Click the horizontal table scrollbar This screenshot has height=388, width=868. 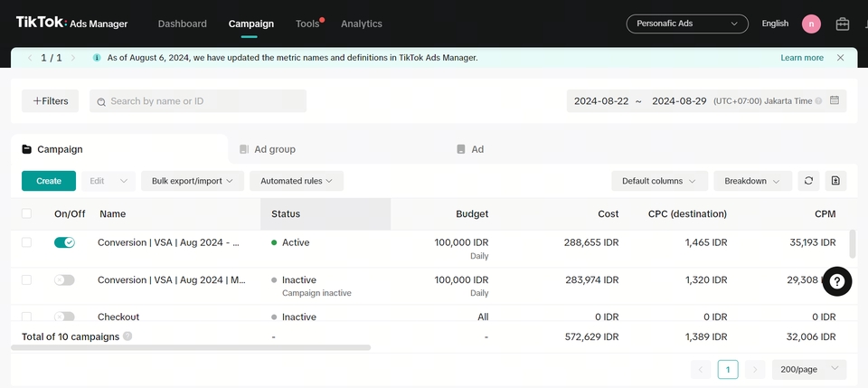pos(191,347)
